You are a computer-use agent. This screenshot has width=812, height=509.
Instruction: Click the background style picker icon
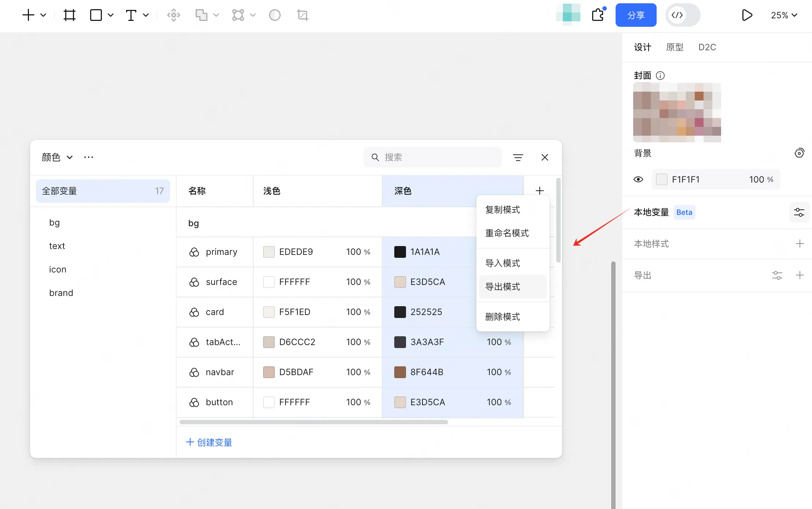pos(799,153)
